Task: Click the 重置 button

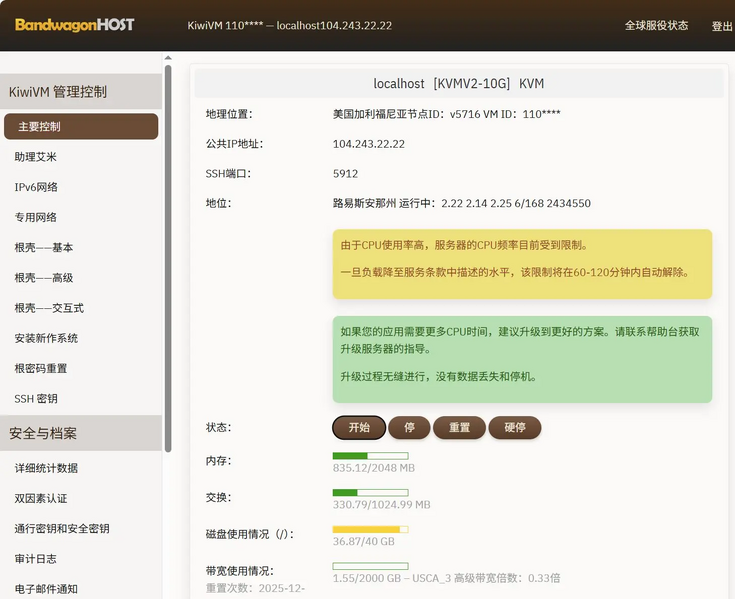Action: pyautogui.click(x=459, y=428)
